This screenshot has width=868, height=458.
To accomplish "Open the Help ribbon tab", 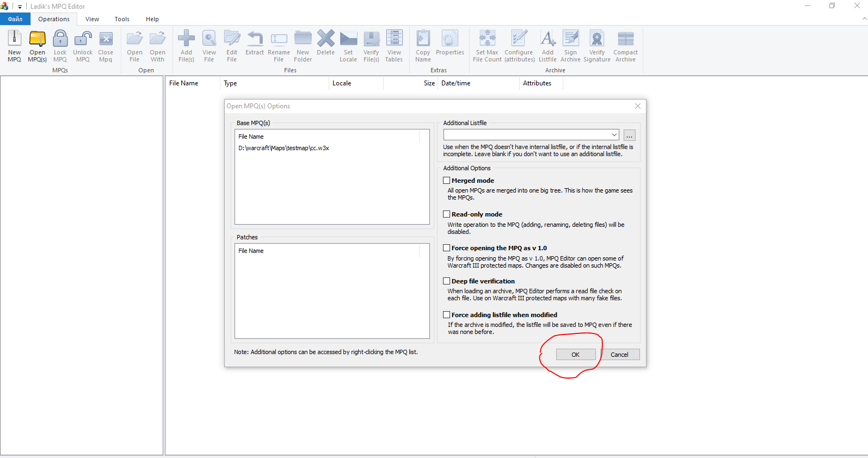I will [x=152, y=19].
